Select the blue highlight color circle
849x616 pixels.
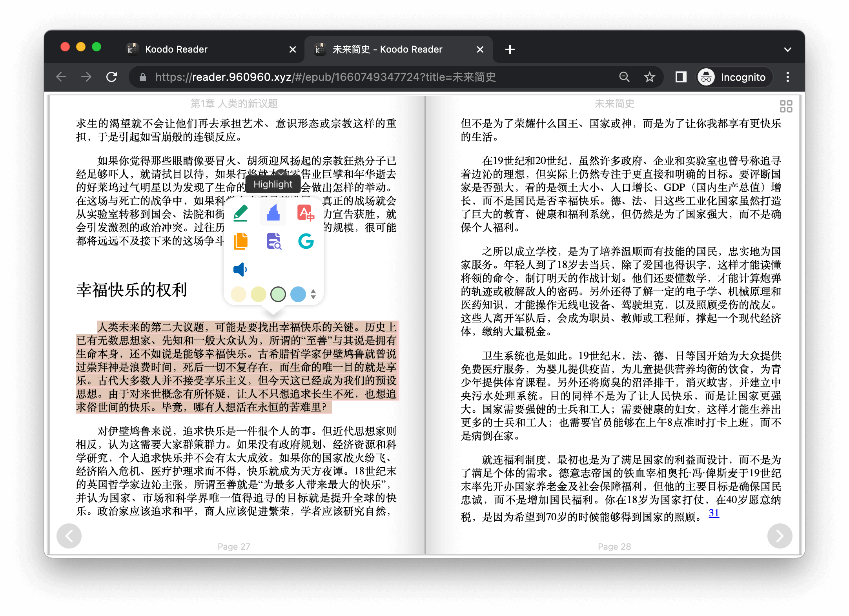[298, 294]
